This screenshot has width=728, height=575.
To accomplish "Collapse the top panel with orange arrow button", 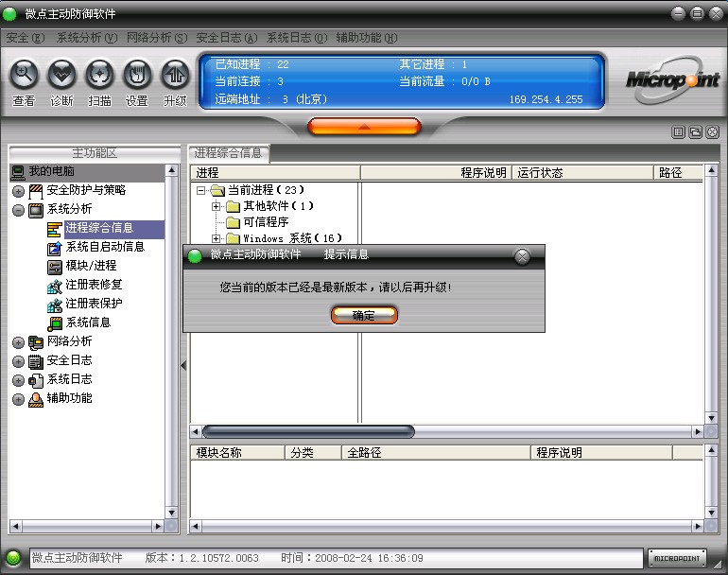I will [x=364, y=127].
